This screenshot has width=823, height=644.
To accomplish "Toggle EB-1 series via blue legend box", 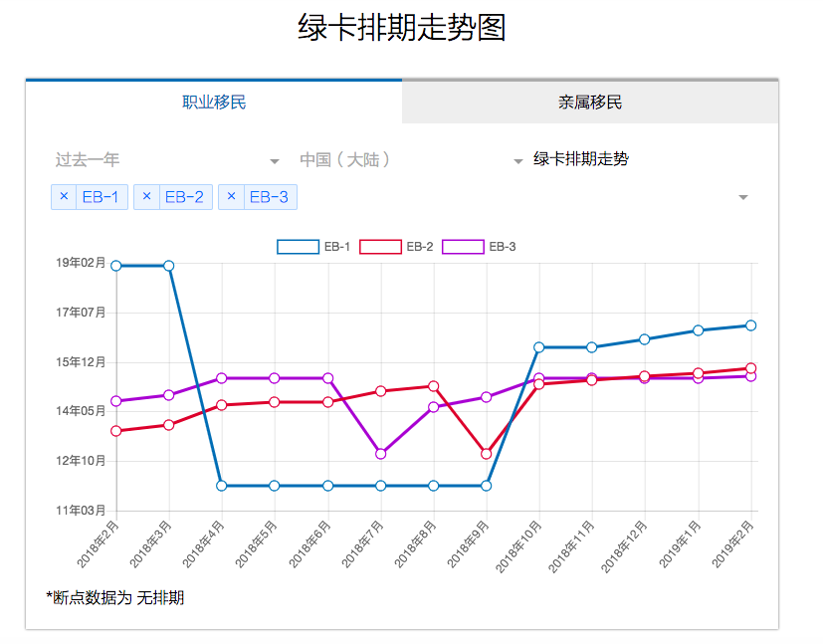I will 298,247.
